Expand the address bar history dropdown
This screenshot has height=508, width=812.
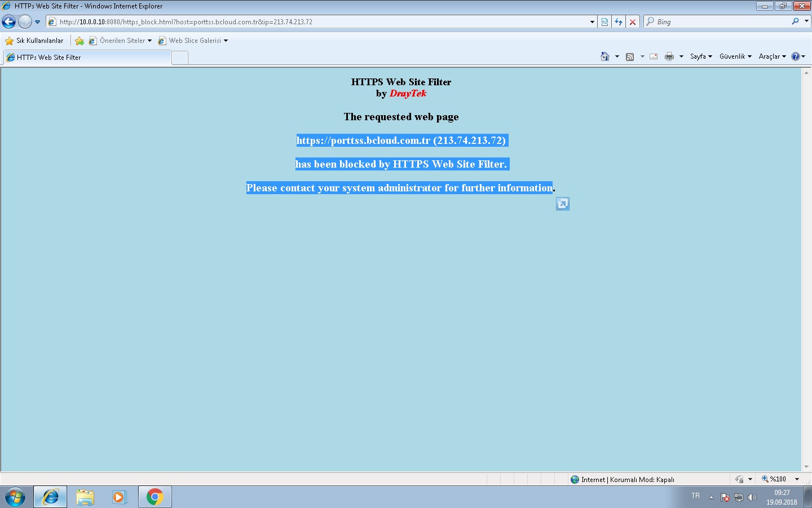point(592,22)
